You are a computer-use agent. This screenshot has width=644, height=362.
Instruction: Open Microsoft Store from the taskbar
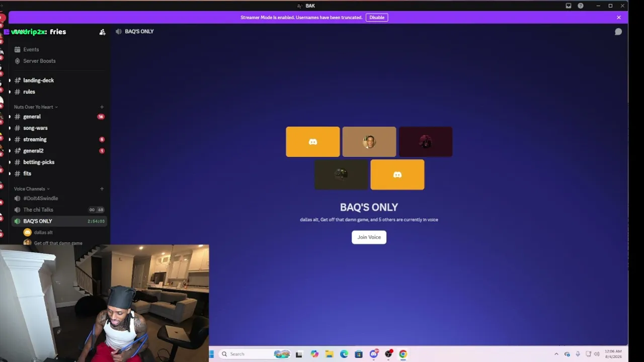point(359,354)
